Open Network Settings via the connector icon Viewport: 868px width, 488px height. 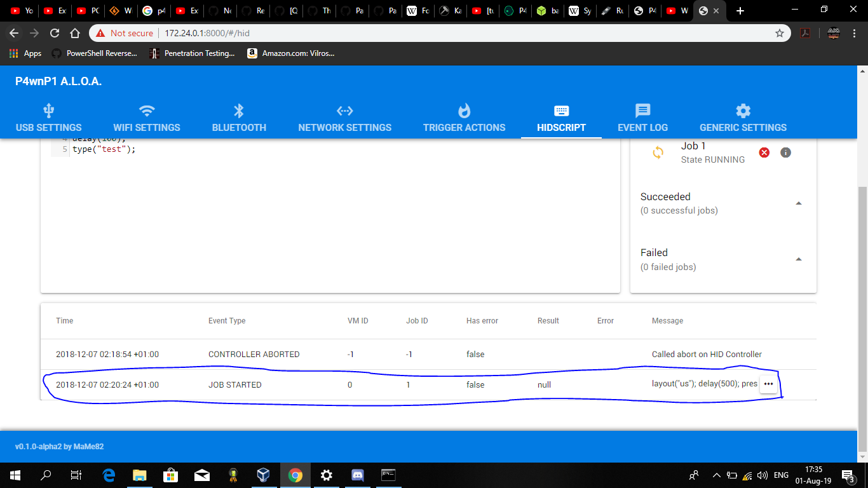click(x=345, y=110)
